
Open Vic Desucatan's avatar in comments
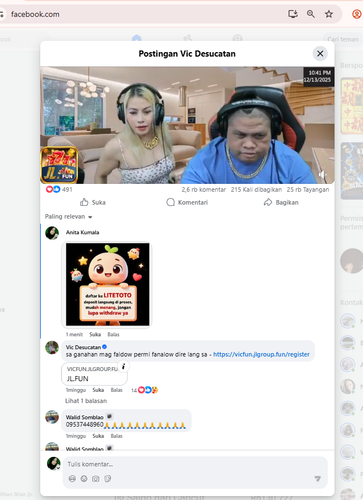(52, 348)
